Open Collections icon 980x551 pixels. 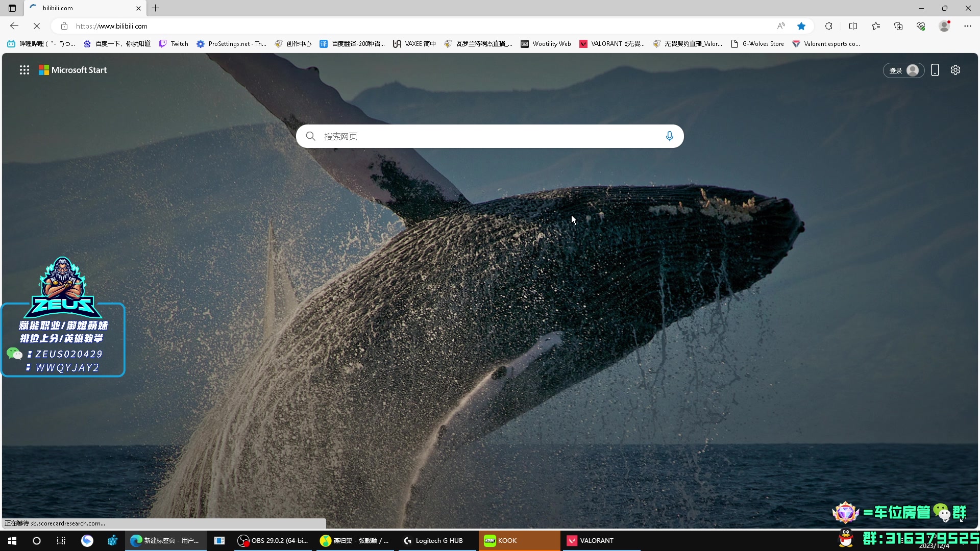(x=898, y=26)
